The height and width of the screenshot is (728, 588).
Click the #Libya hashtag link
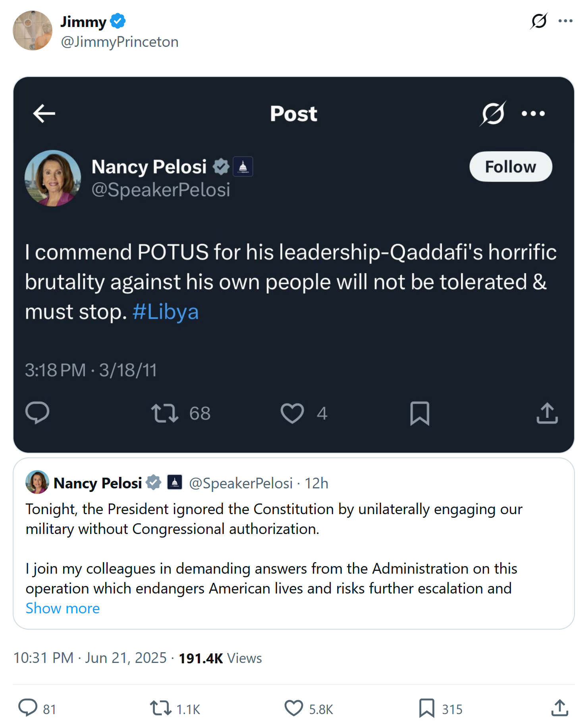[166, 312]
